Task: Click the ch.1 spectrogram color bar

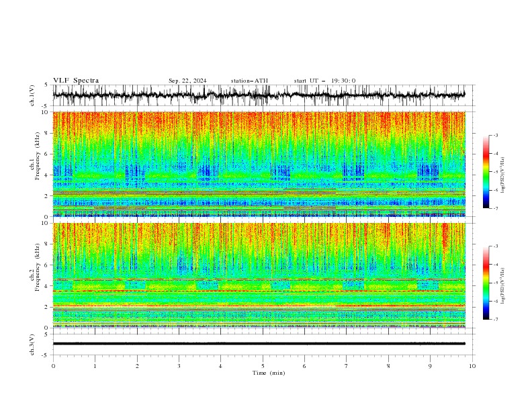Action: [486, 172]
